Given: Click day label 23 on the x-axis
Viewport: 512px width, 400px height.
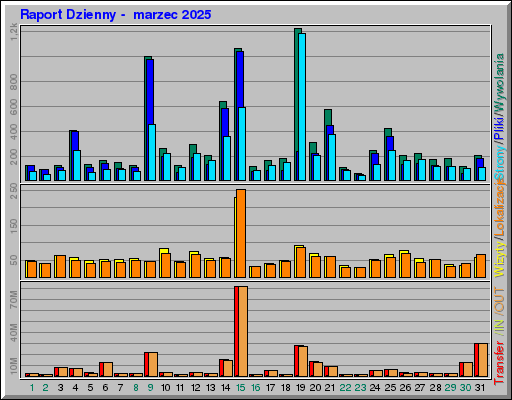Looking at the screenshot, I should pyautogui.click(x=360, y=388).
